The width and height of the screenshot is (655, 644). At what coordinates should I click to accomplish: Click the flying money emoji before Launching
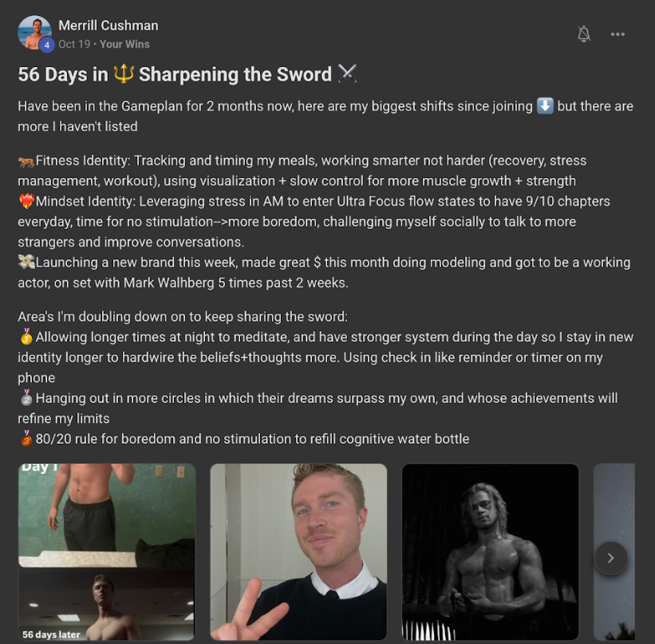point(26,262)
